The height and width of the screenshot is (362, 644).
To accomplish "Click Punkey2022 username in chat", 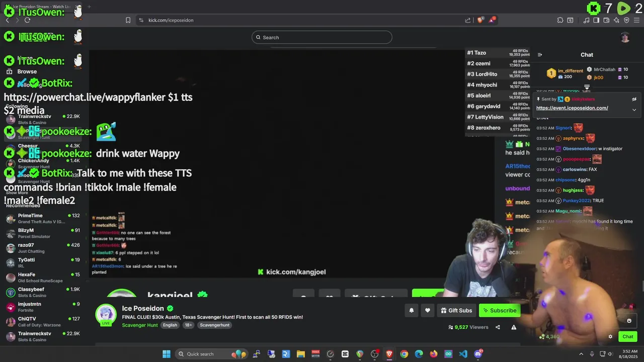I will [x=576, y=201].
